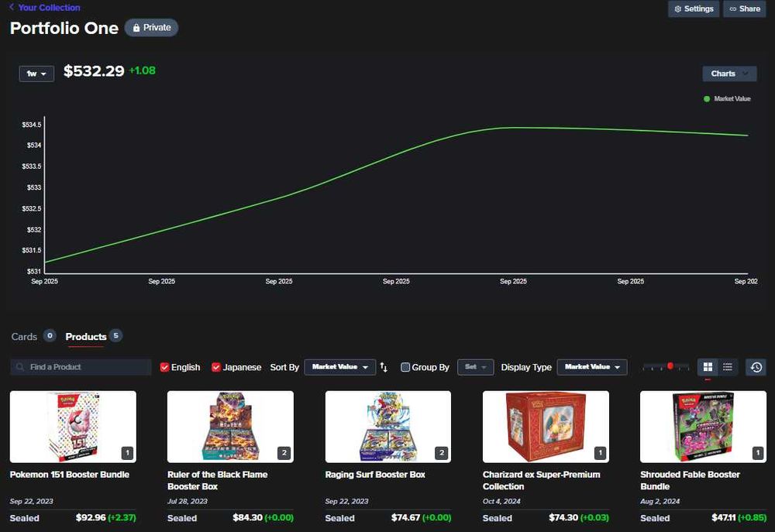Click quantity badge on Shrouded Fable bundle

[x=758, y=453]
